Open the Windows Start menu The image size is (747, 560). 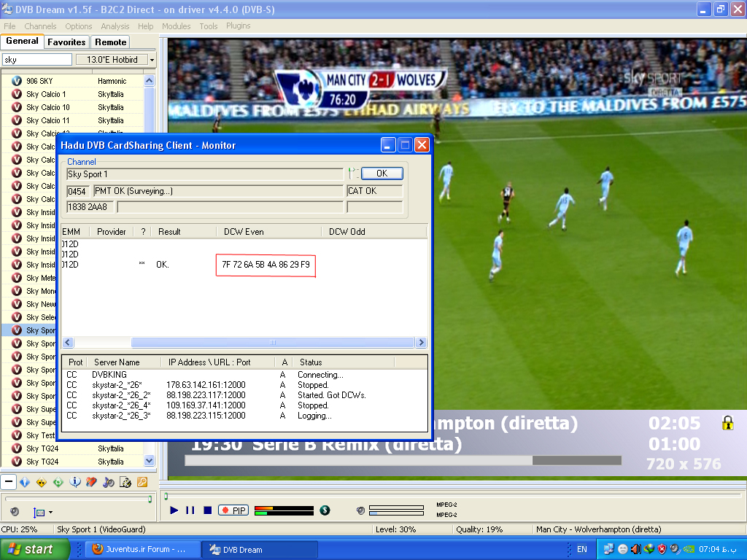[x=35, y=549]
